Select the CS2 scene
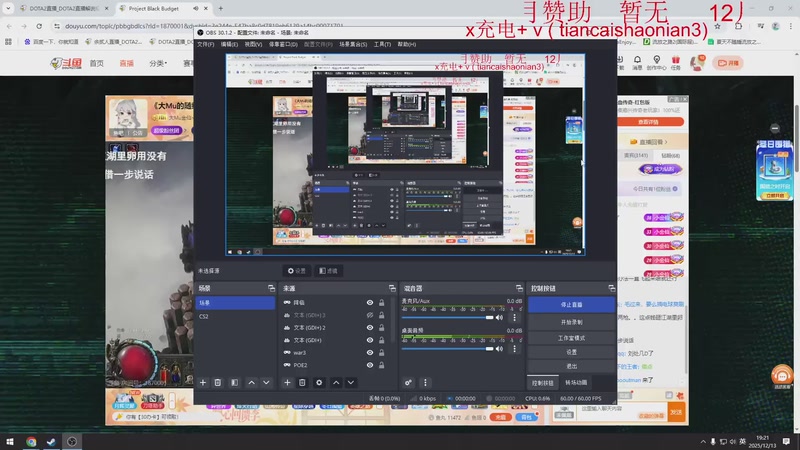 coord(235,316)
